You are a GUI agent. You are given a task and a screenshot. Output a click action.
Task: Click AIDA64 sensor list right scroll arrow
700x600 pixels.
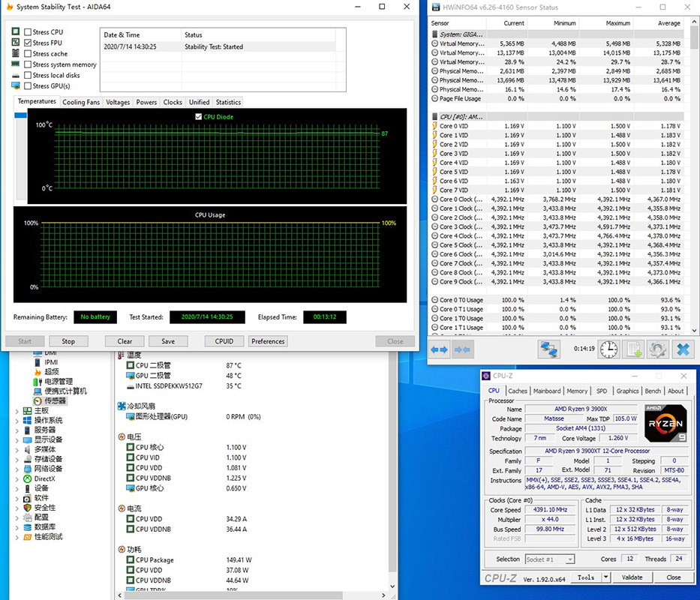pos(383,595)
